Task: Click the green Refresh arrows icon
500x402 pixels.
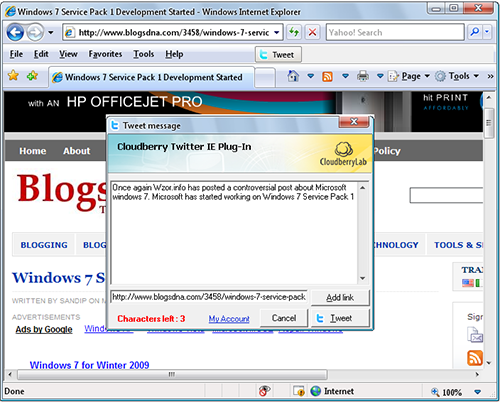Action: point(294,32)
